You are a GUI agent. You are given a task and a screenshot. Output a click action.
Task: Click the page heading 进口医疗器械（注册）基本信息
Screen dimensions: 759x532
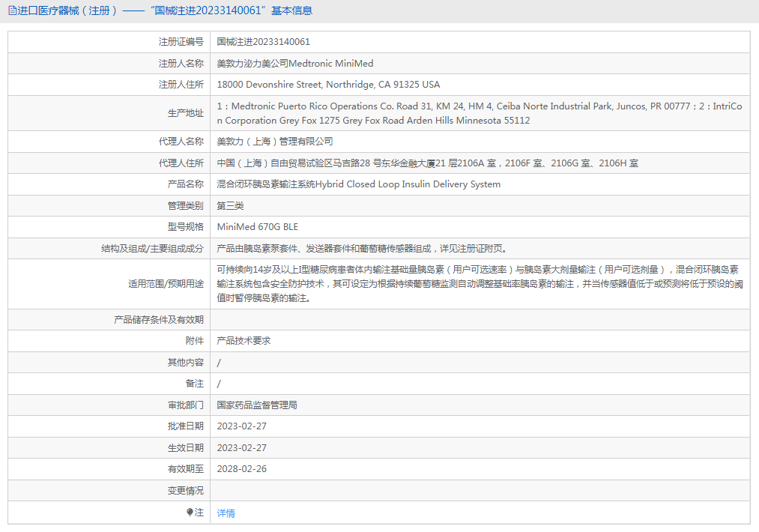(x=165, y=10)
